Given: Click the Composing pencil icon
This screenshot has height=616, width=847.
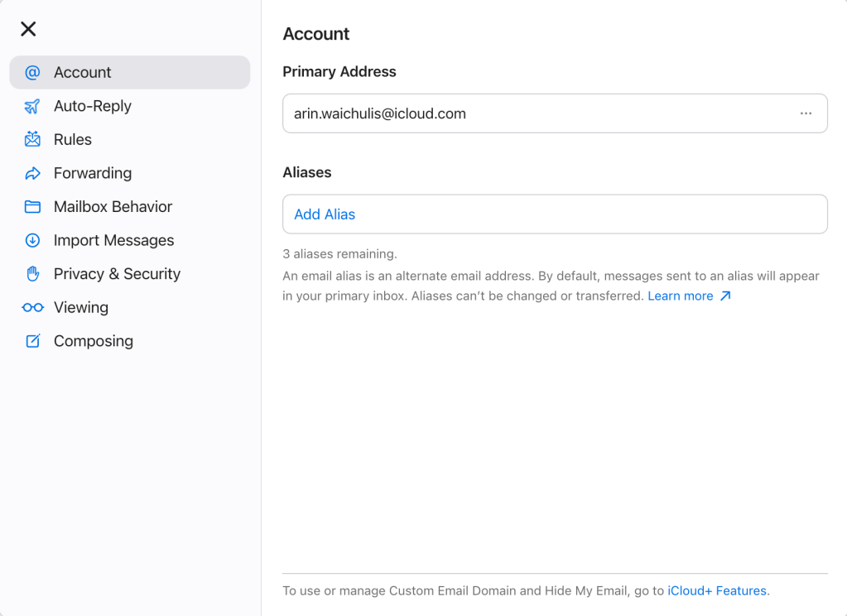Looking at the screenshot, I should 32,340.
